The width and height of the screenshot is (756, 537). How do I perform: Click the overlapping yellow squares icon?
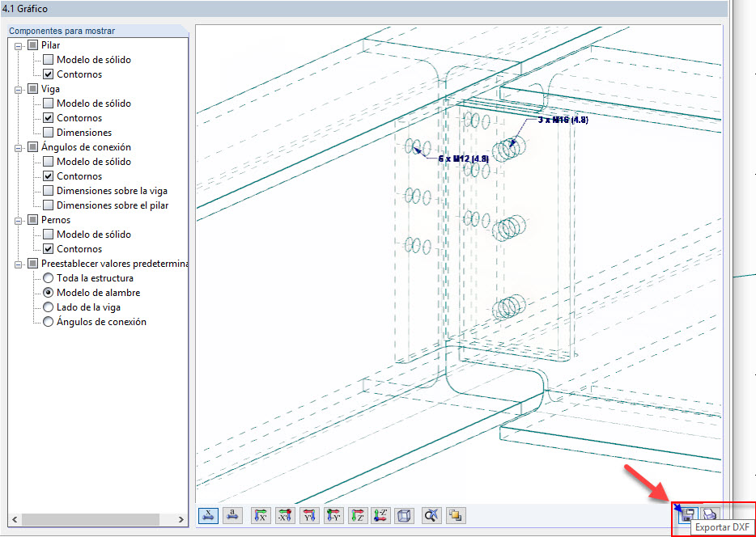pyautogui.click(x=456, y=516)
